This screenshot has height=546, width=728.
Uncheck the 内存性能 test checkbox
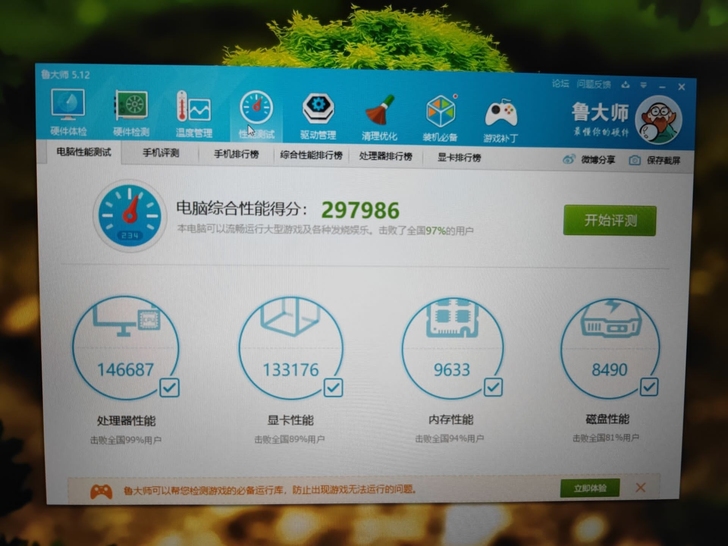(x=493, y=387)
